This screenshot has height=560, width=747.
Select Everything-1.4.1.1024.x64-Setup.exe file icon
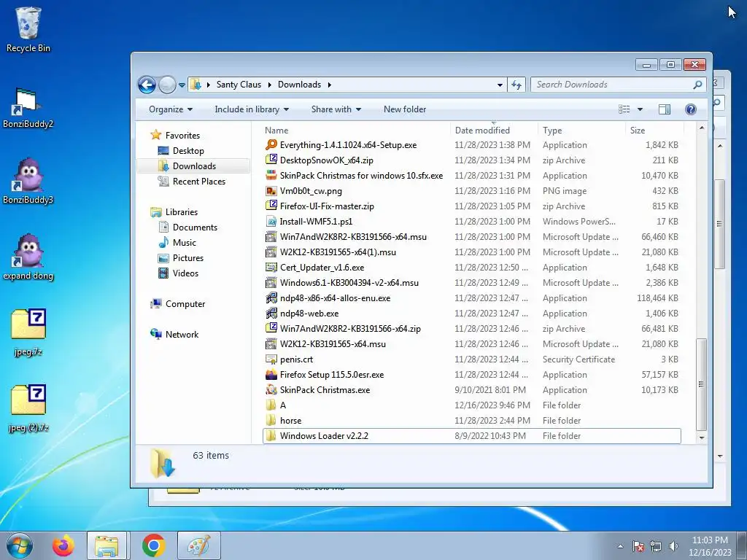tap(271, 145)
